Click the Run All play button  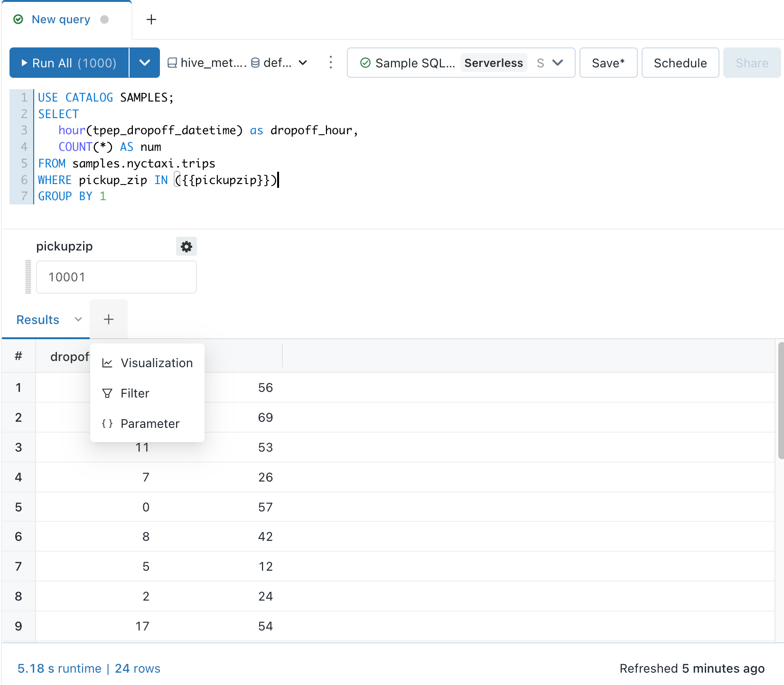[x=69, y=63]
